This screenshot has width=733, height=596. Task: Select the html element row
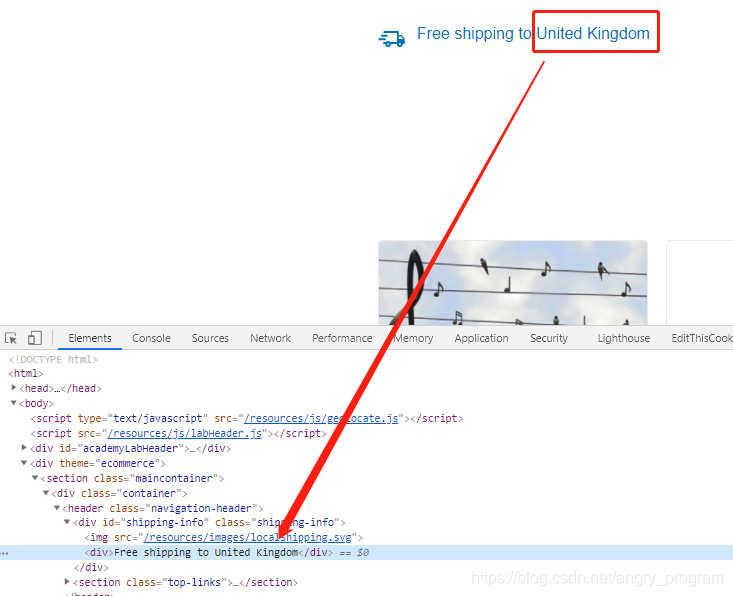pyautogui.click(x=26, y=373)
